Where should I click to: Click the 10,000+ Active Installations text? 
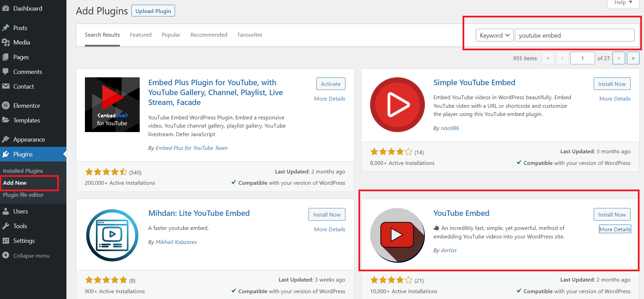404,291
